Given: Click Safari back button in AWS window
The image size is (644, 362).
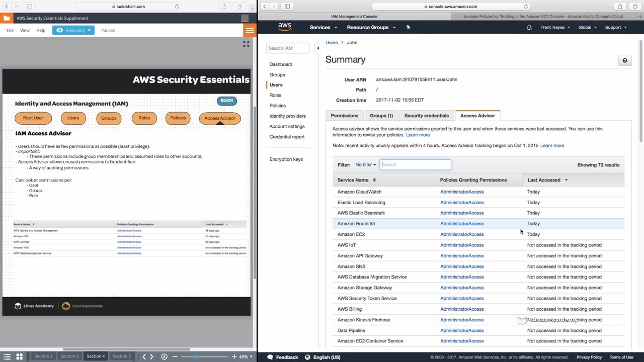Looking at the screenshot, I should [266, 7].
